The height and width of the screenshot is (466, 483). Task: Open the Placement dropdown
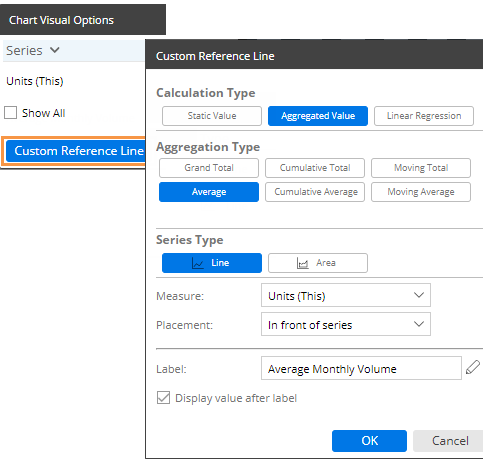pos(346,324)
